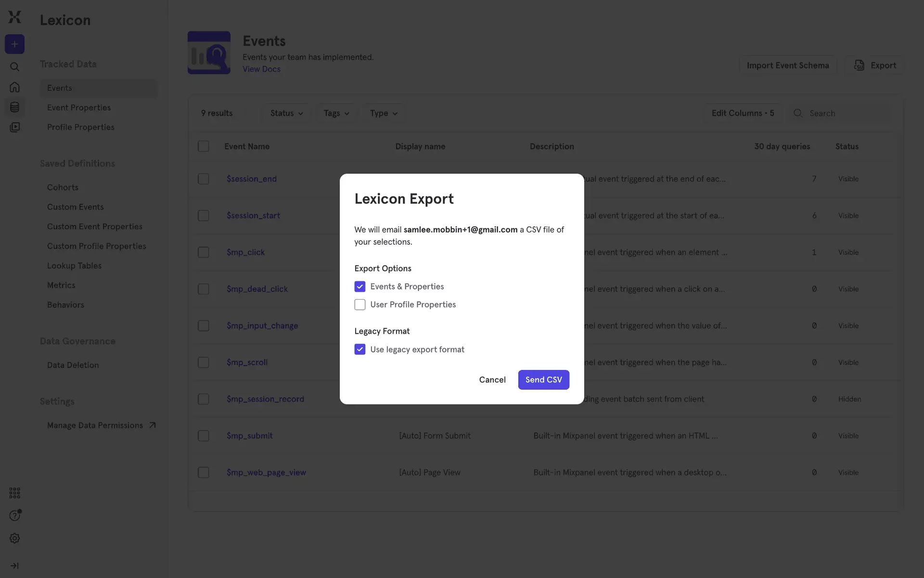This screenshot has width=924, height=578.
Task: Open the settings gear icon
Action: (14, 539)
